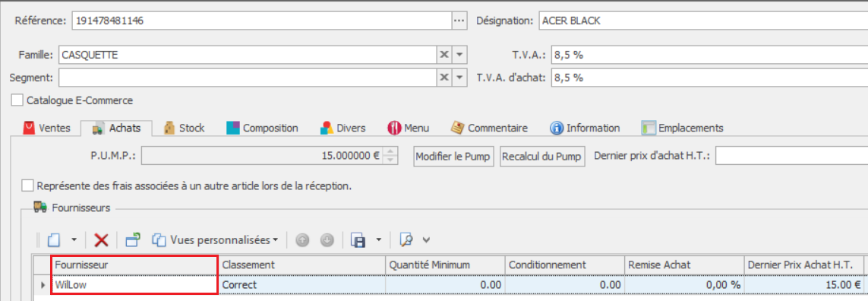This screenshot has height=301, width=868.
Task: Clear the Famille field with X
Action: (444, 55)
